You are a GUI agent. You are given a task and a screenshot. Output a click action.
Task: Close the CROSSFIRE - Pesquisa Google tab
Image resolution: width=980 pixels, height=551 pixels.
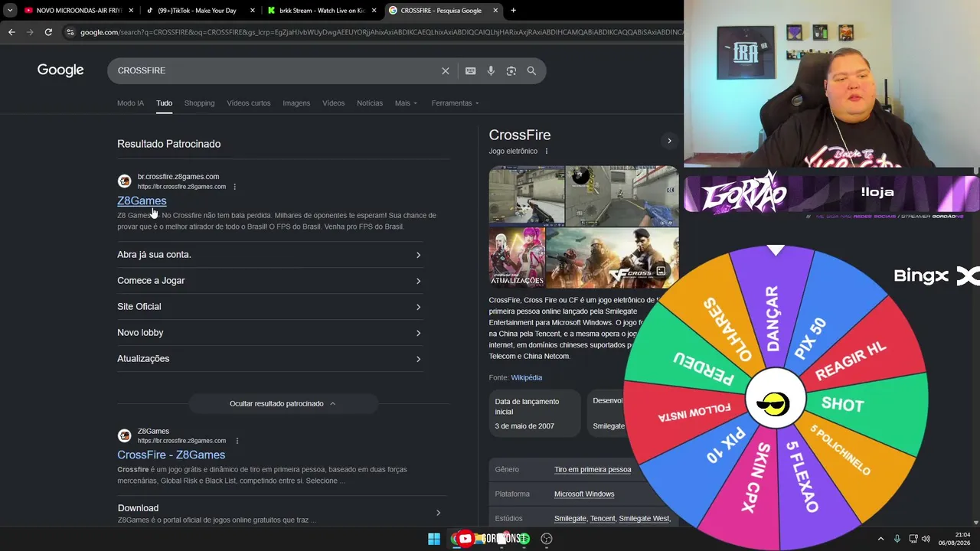(495, 11)
